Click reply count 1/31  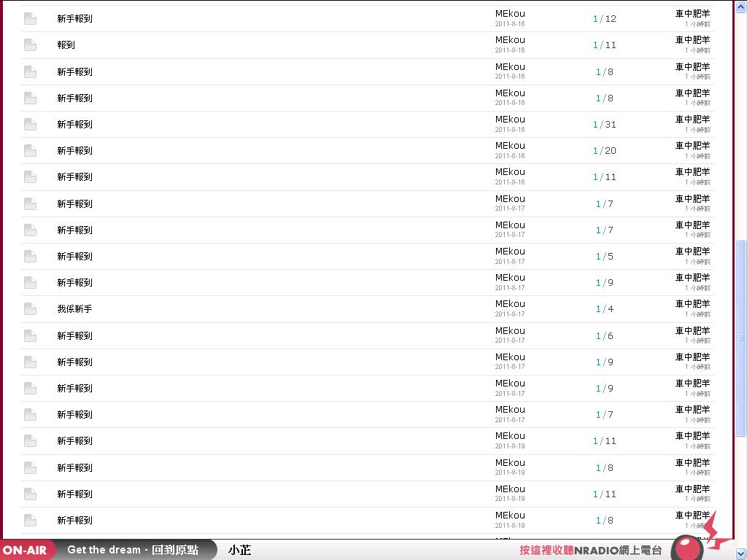pos(604,124)
